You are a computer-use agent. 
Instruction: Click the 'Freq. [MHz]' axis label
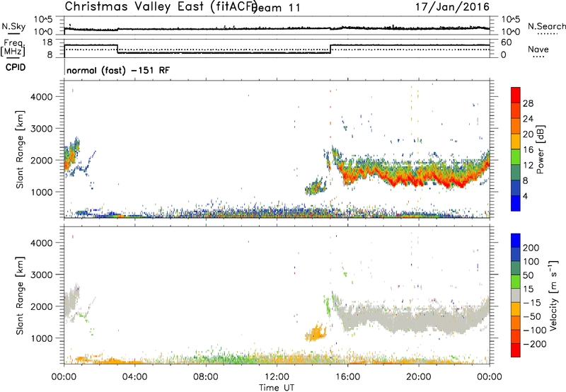tap(13, 47)
